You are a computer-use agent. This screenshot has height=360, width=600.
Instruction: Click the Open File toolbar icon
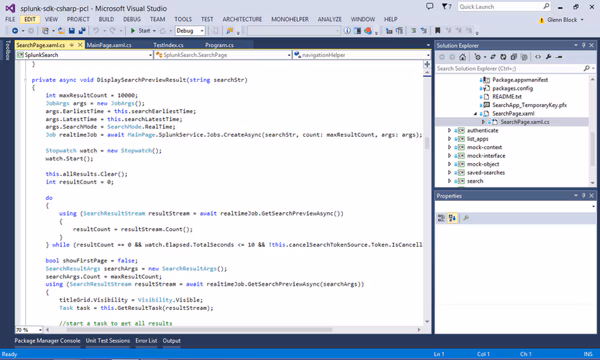[x=61, y=31]
